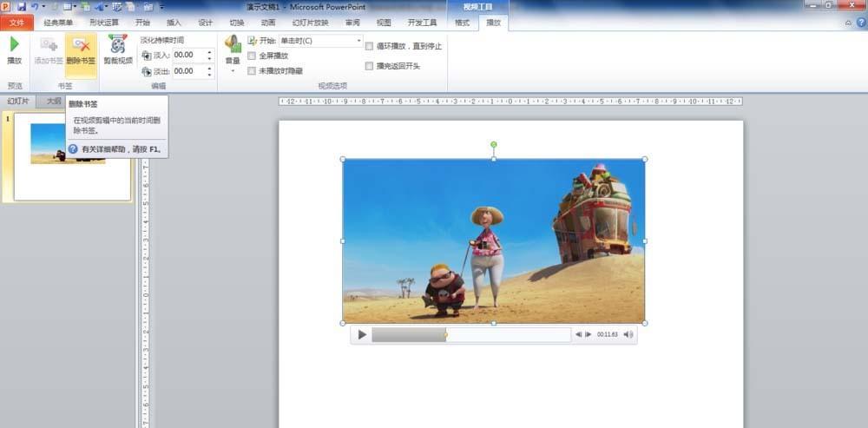Increase the 淡出 fade-out time spinner
Screen dimensions: 868x428
click(209, 68)
